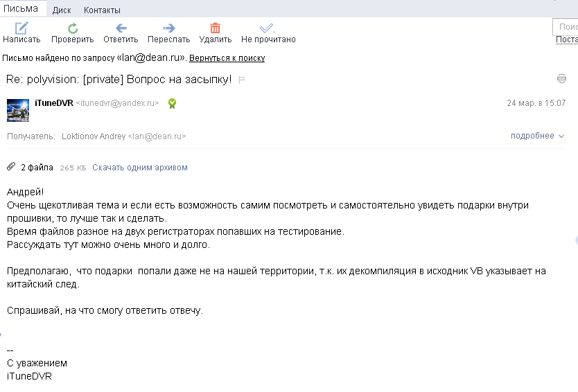Switch to the Письма tab
Screen dimensions: 578x392
click(21, 8)
